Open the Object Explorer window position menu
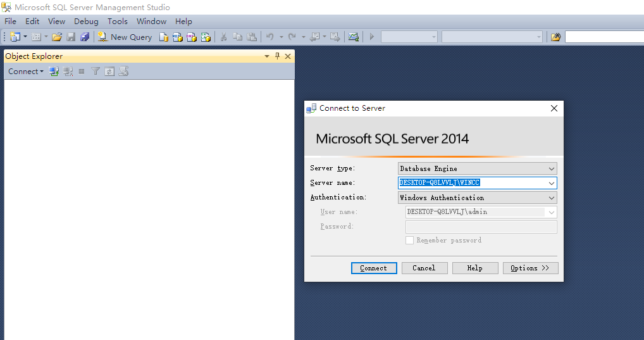This screenshot has width=644, height=340. pyautogui.click(x=267, y=56)
